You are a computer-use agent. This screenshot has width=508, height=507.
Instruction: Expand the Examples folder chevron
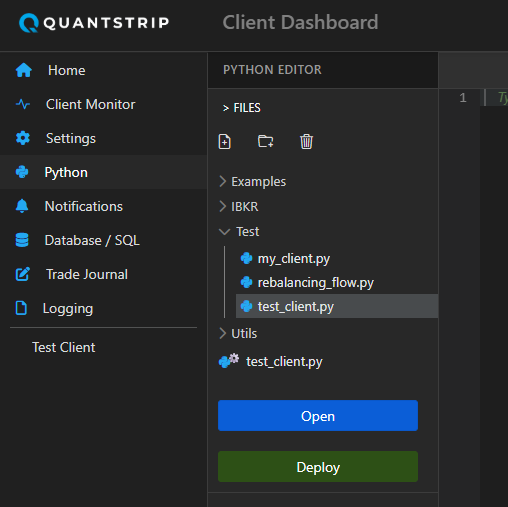[x=223, y=182]
